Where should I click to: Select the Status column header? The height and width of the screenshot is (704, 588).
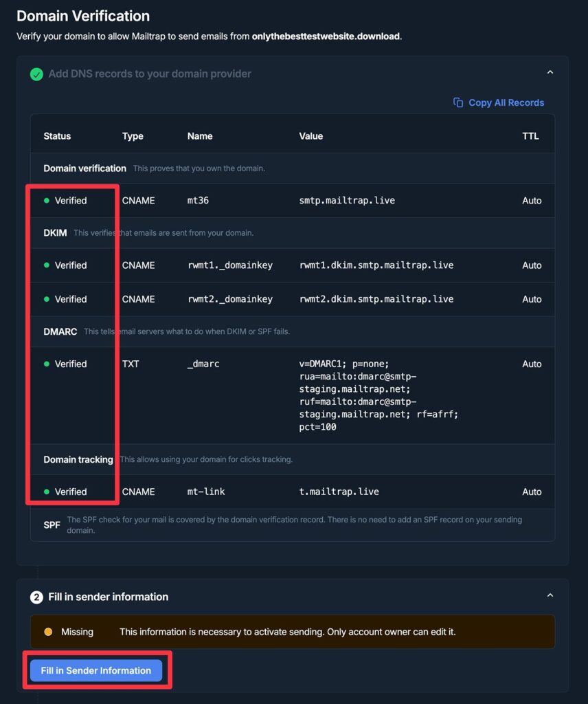[57, 136]
